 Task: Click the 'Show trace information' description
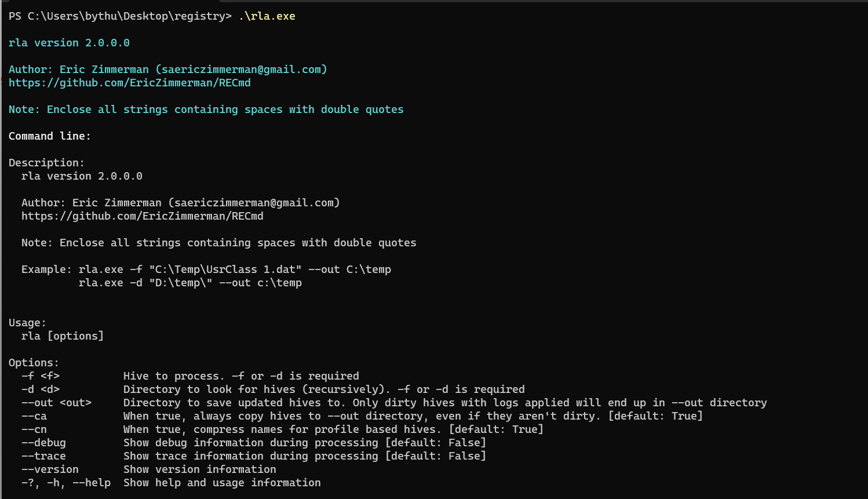[305, 456]
